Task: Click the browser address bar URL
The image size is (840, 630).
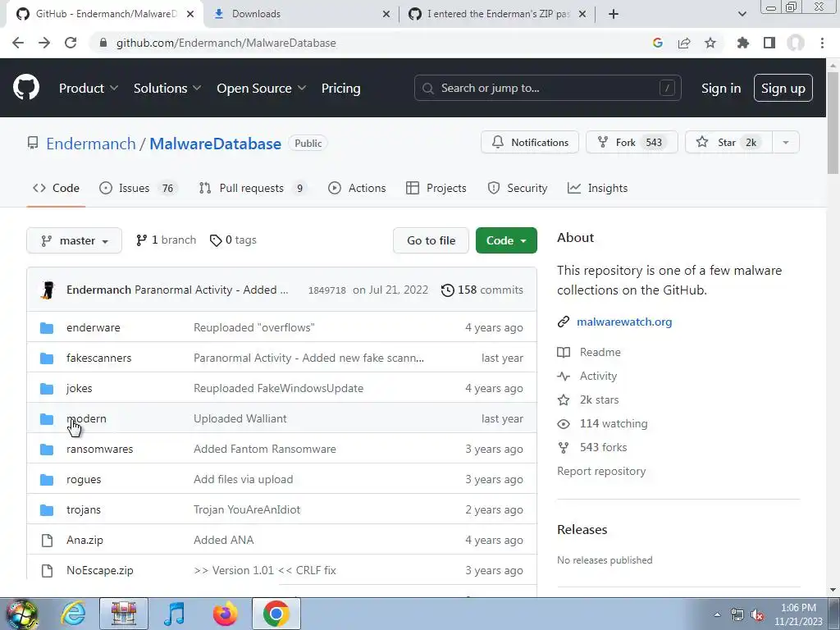Action: pyautogui.click(x=226, y=43)
